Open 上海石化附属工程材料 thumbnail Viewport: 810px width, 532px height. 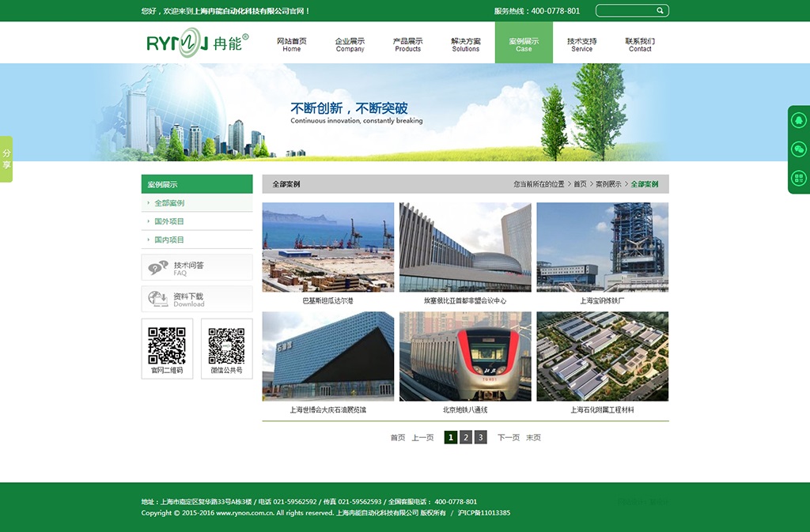click(x=602, y=356)
